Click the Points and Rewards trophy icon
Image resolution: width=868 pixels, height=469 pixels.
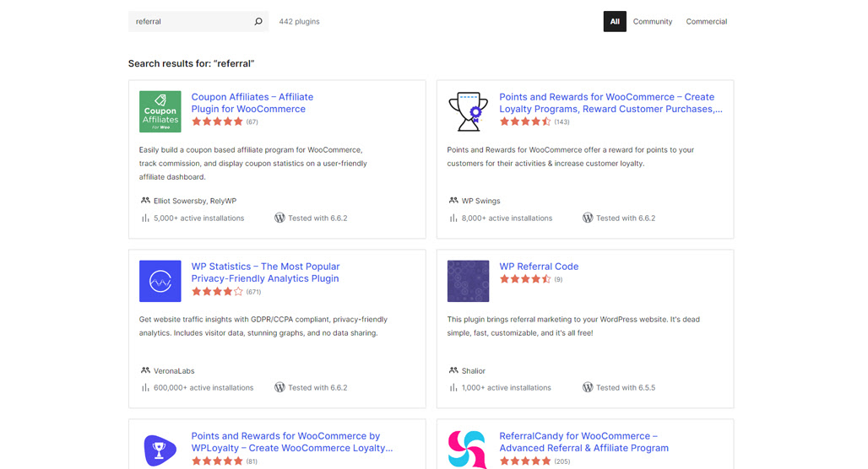(469, 111)
